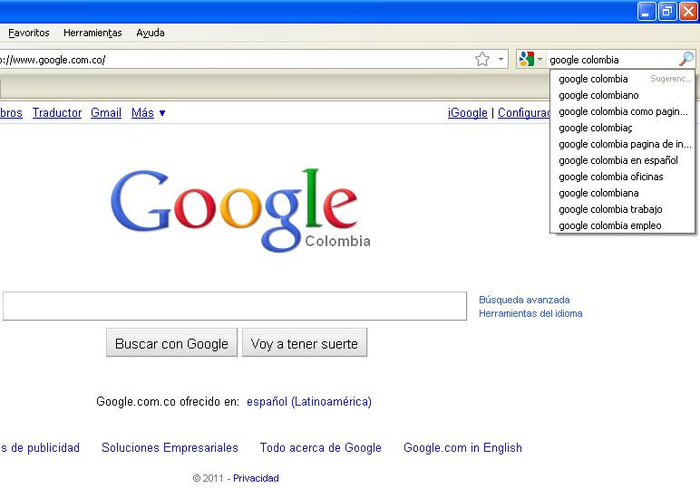This screenshot has height=488, width=700.
Task: Click the magnifying glass search icon
Action: (x=686, y=59)
